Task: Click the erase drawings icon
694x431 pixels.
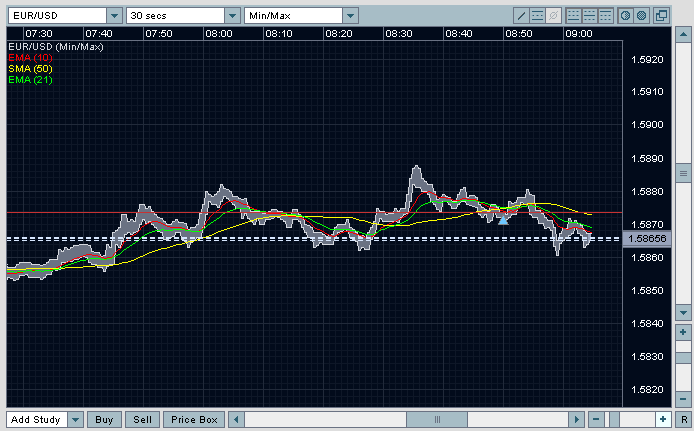Action: point(553,16)
